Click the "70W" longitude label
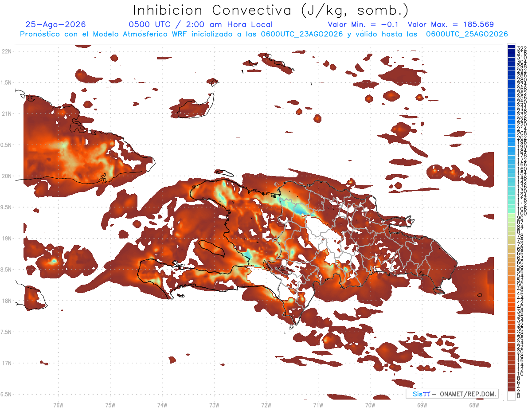 point(370,405)
